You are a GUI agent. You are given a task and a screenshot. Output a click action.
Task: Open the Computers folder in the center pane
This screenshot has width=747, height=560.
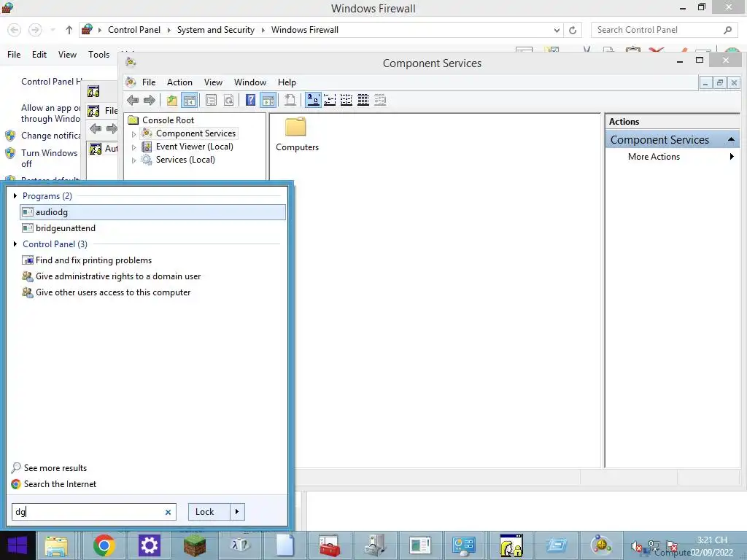coord(297,134)
